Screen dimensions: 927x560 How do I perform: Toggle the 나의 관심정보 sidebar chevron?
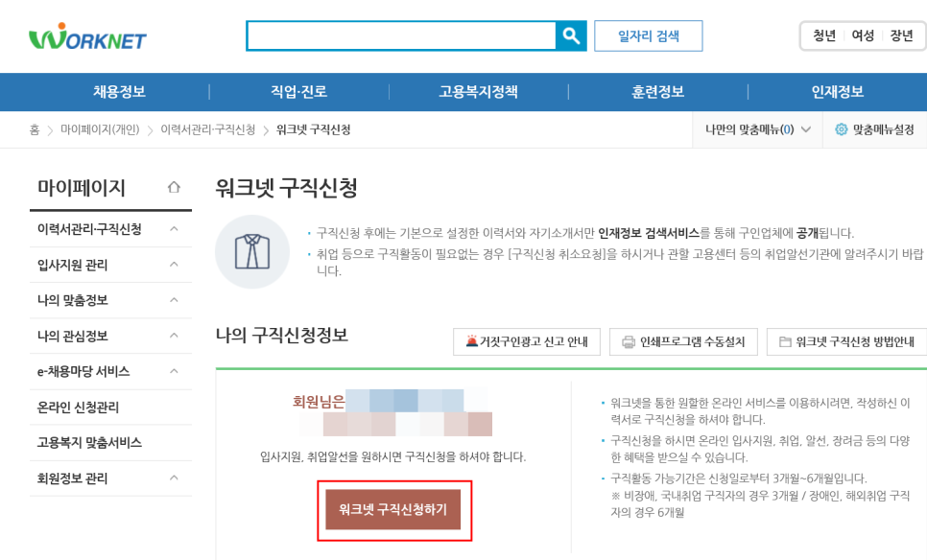[x=174, y=336]
